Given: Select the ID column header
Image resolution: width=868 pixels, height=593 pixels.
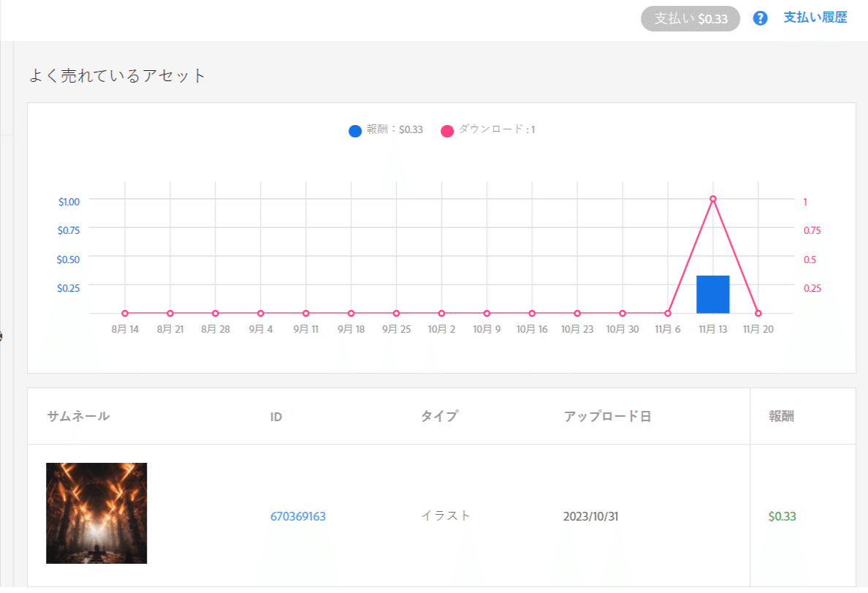Looking at the screenshot, I should [275, 416].
